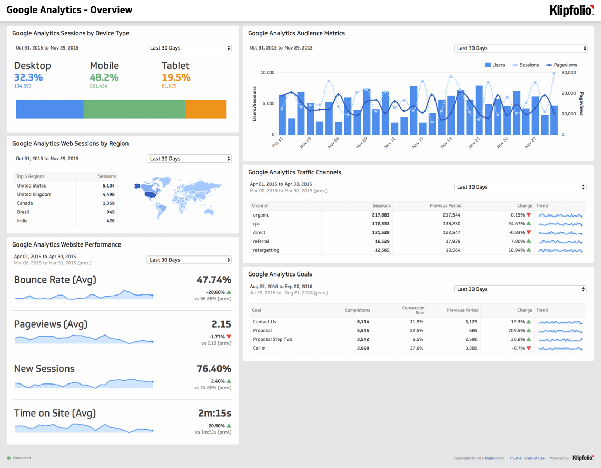Click the Call In goal row label

click(x=259, y=348)
